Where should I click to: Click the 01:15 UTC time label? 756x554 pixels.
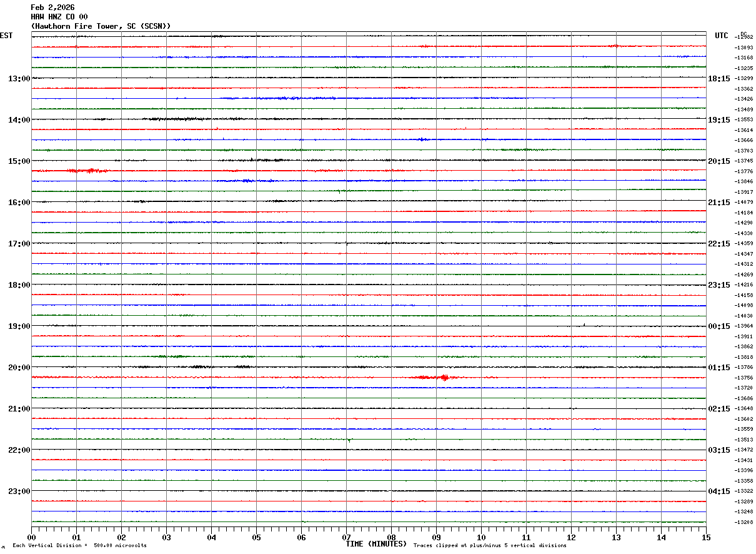click(x=719, y=367)
